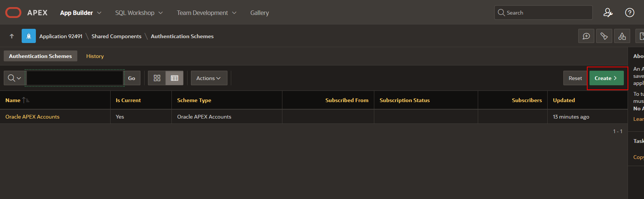Click the Reset button
This screenshot has height=199, width=644.
(575, 78)
